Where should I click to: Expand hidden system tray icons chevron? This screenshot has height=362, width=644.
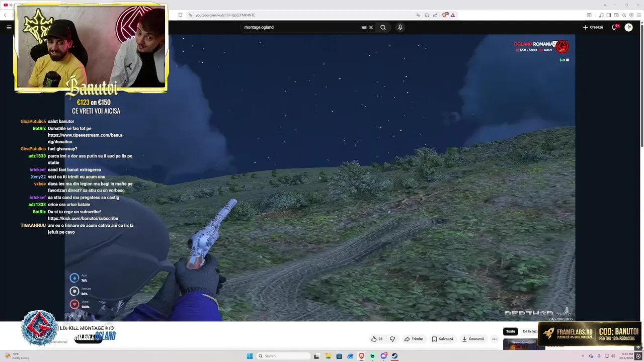tap(583, 356)
